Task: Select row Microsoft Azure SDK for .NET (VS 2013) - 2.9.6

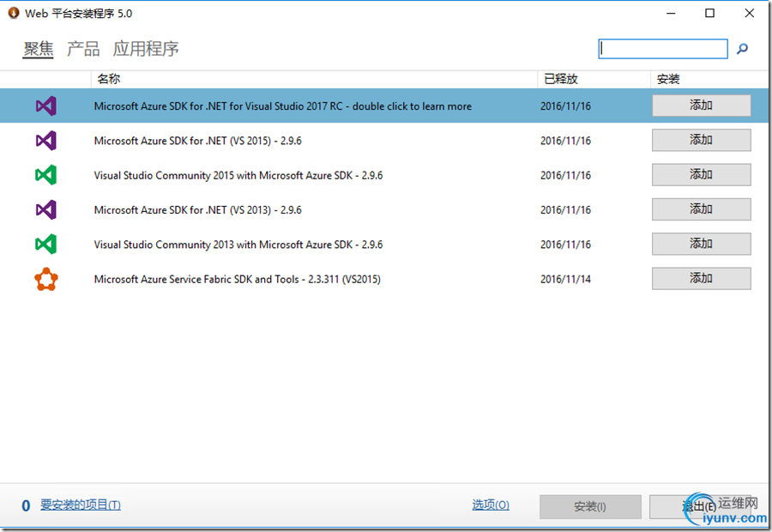Action: [384, 210]
